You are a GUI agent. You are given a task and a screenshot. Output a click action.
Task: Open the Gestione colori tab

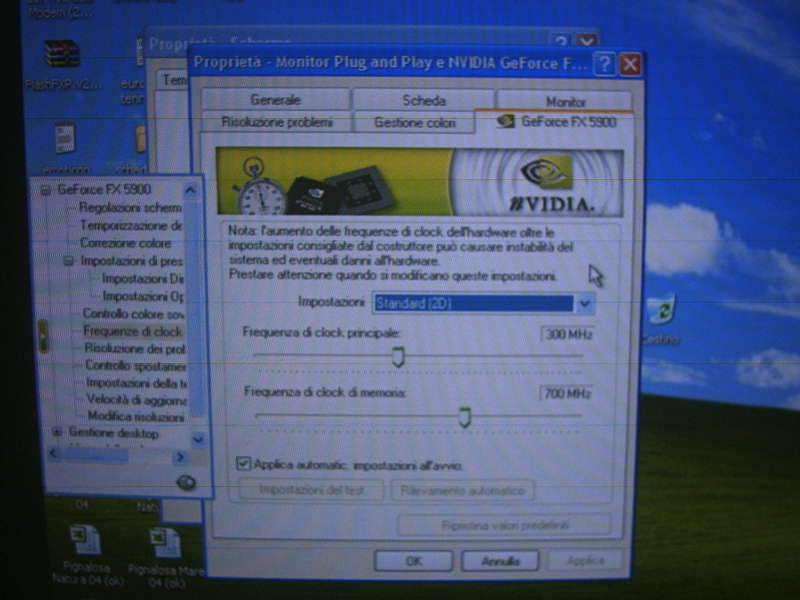click(x=414, y=123)
